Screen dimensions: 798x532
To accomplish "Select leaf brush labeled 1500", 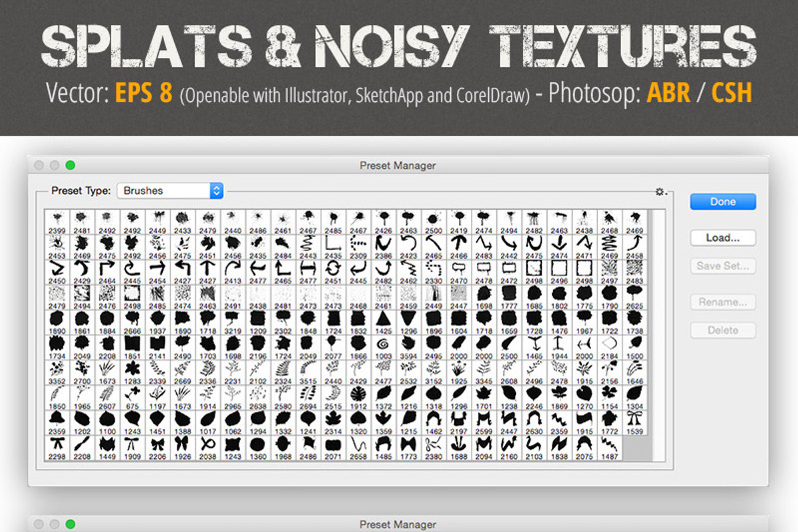I will (x=635, y=347).
